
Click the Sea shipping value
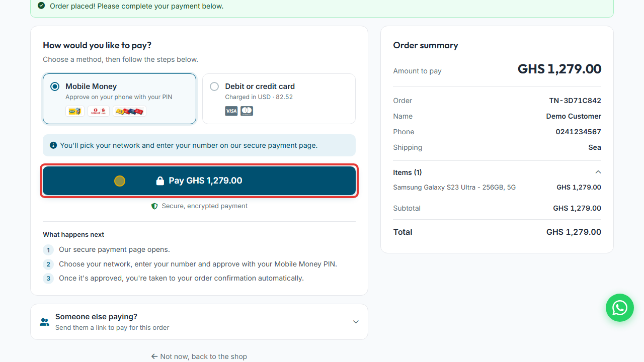pyautogui.click(x=595, y=147)
